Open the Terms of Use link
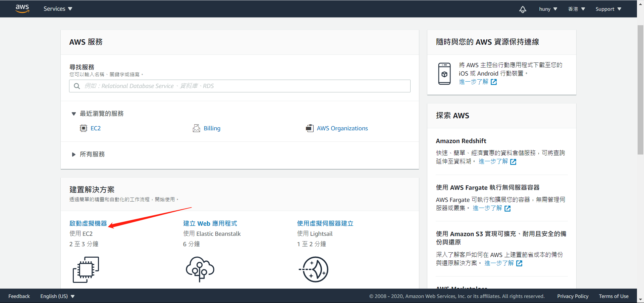Viewport: 644px width, 303px height. [614, 296]
